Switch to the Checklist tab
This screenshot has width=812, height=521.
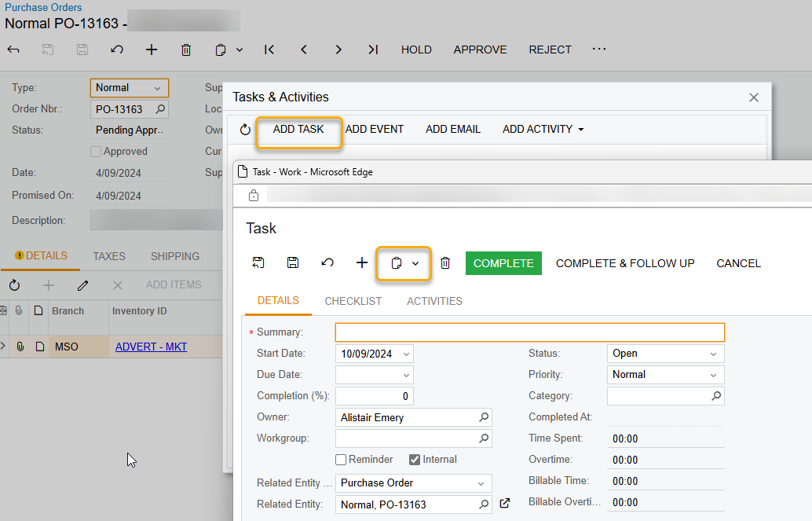click(x=353, y=301)
